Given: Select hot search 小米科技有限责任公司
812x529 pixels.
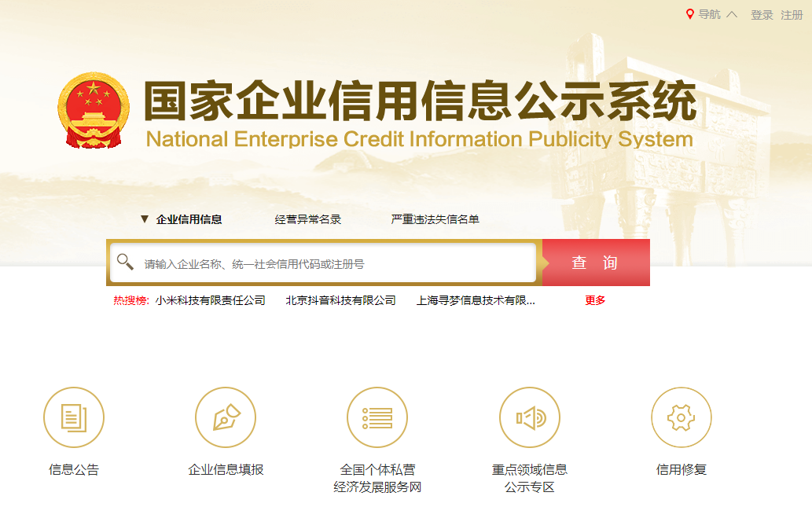Looking at the screenshot, I should (210, 301).
